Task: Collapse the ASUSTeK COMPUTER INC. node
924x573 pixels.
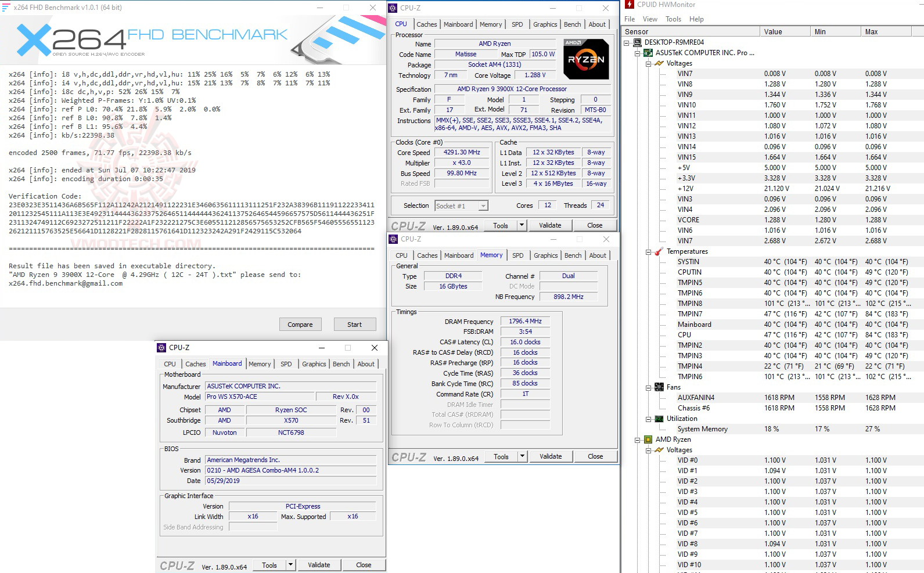Action: [638, 53]
